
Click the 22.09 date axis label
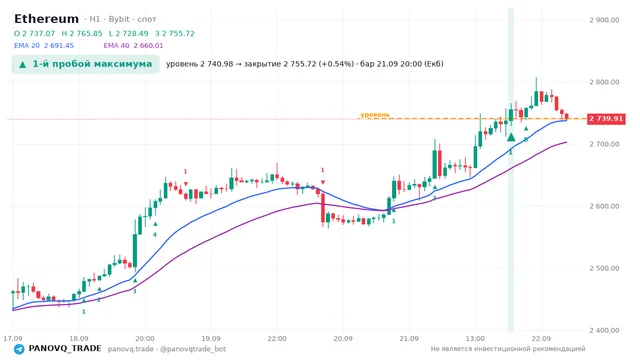point(541,338)
